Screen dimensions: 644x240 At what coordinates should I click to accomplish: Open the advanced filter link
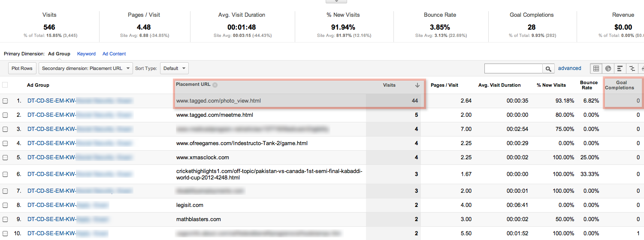(569, 68)
